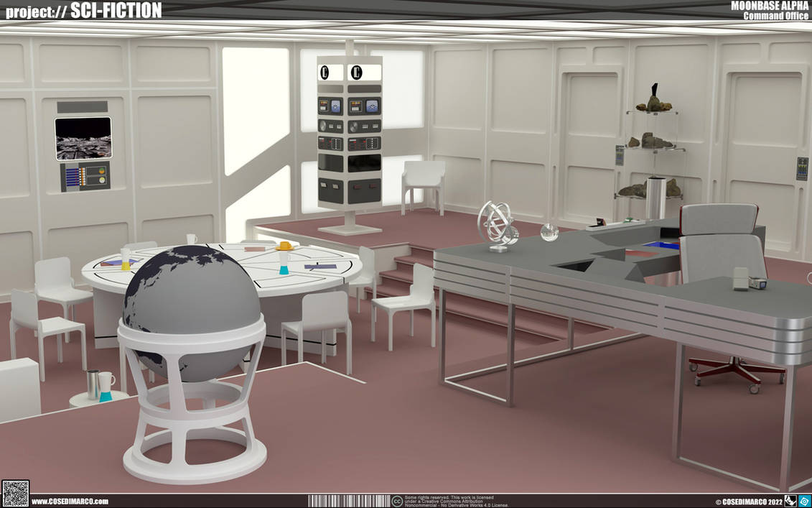Click the teal Blender logo icon
Screen dimensions: 812x508
tap(805, 501)
